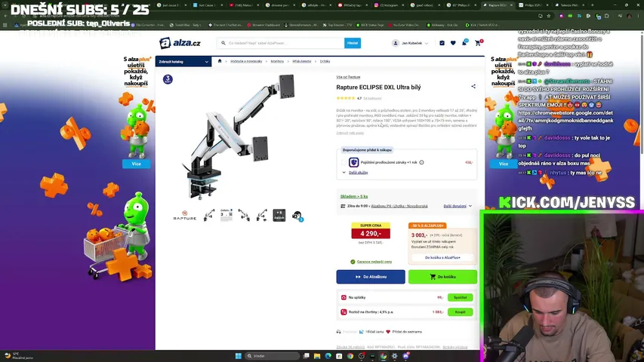Click the blue Hledat search button
The height and width of the screenshot is (362, 644).
click(353, 43)
